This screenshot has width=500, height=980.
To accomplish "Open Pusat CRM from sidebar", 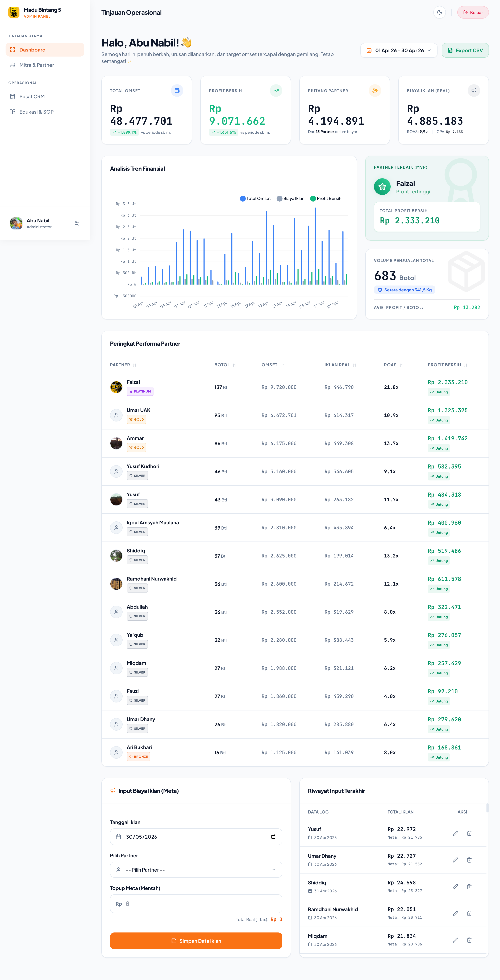I will click(45, 96).
